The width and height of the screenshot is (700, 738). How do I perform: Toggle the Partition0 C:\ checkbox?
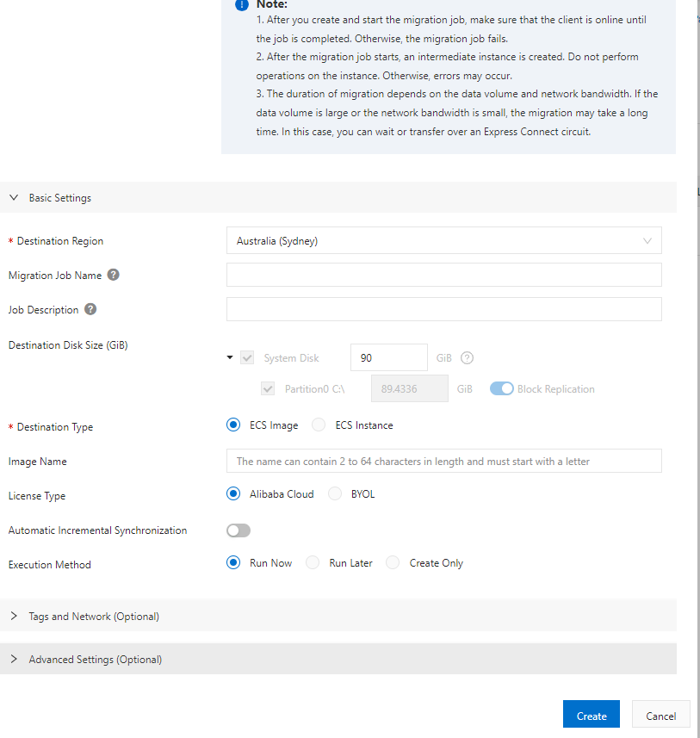[x=268, y=389]
